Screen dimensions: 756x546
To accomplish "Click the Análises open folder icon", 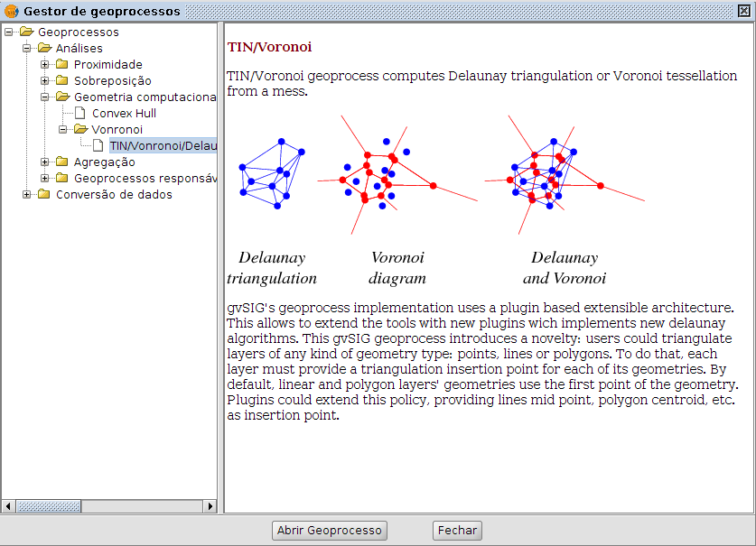I will 44,49.
